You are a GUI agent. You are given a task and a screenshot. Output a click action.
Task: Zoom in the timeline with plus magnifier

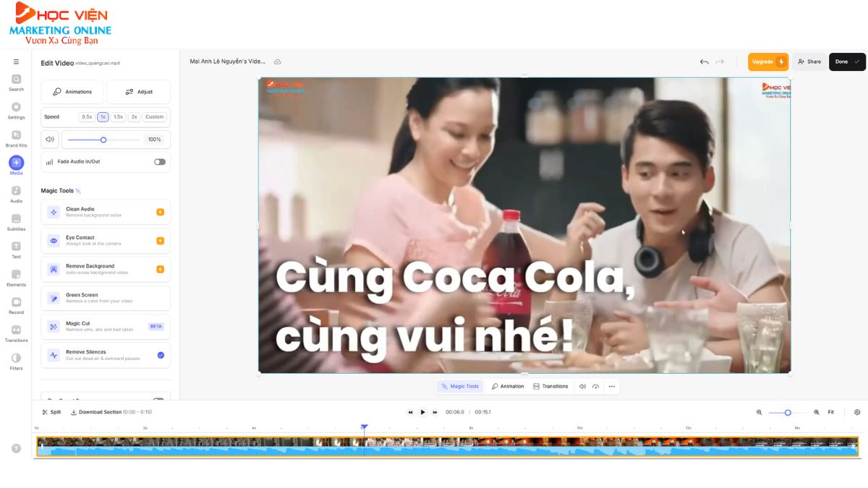(817, 412)
